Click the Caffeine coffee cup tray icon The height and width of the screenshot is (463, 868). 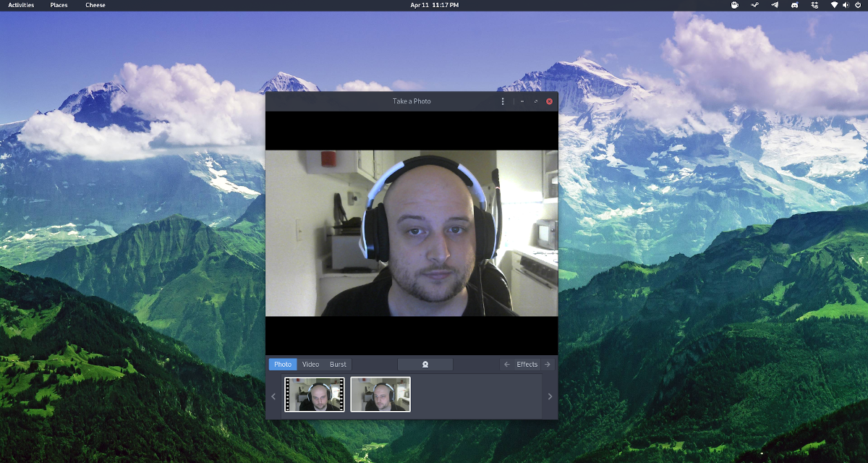(x=734, y=5)
